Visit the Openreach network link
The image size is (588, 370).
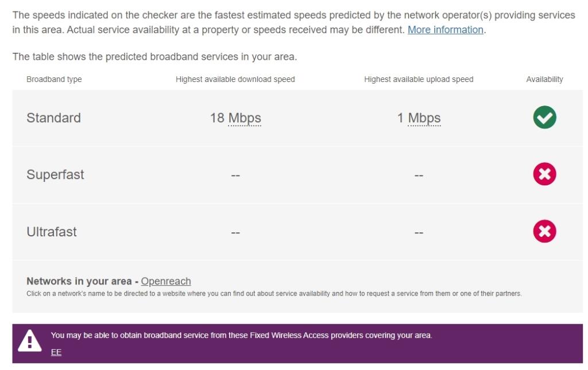pyautogui.click(x=166, y=282)
